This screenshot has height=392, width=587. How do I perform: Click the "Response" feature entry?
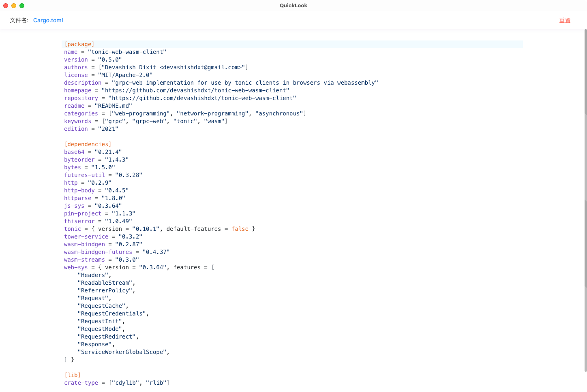pyautogui.click(x=96, y=345)
